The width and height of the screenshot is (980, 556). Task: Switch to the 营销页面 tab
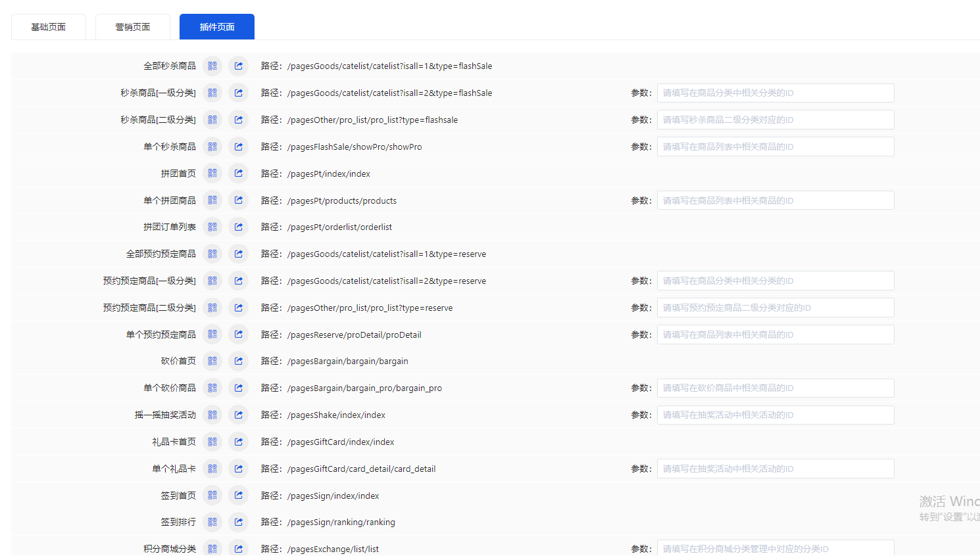pyautogui.click(x=133, y=27)
